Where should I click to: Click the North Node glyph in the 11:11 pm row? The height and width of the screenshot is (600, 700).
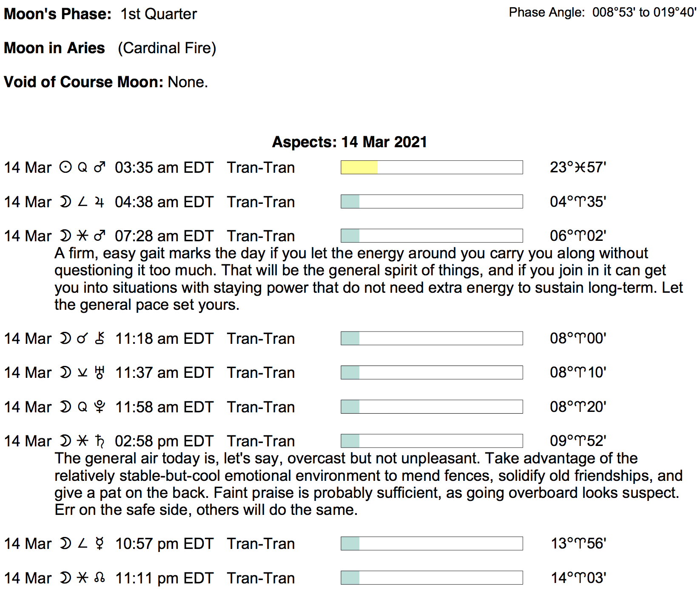pos(100,578)
